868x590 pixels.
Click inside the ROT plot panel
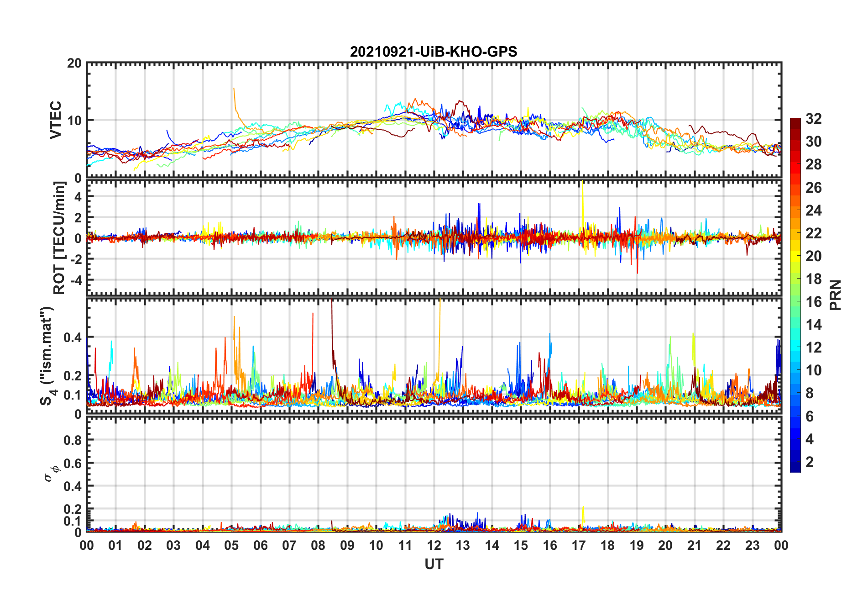(434, 238)
